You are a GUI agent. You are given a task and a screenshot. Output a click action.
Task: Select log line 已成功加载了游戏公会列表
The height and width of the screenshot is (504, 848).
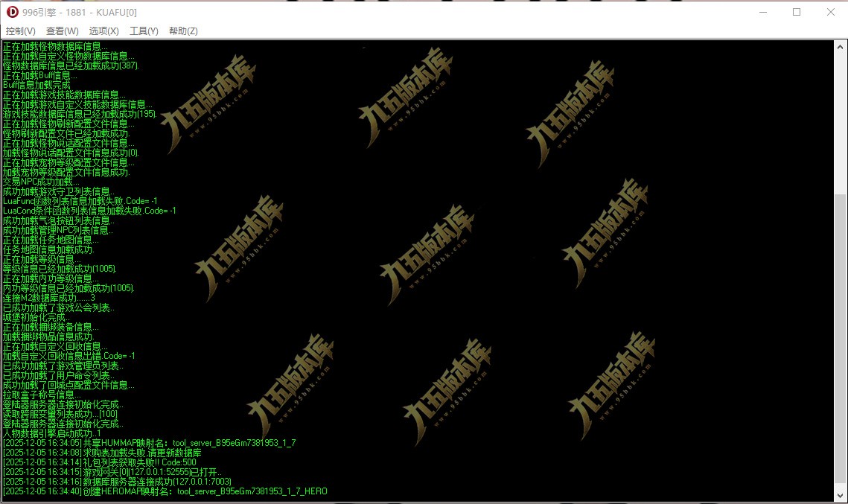click(58, 307)
